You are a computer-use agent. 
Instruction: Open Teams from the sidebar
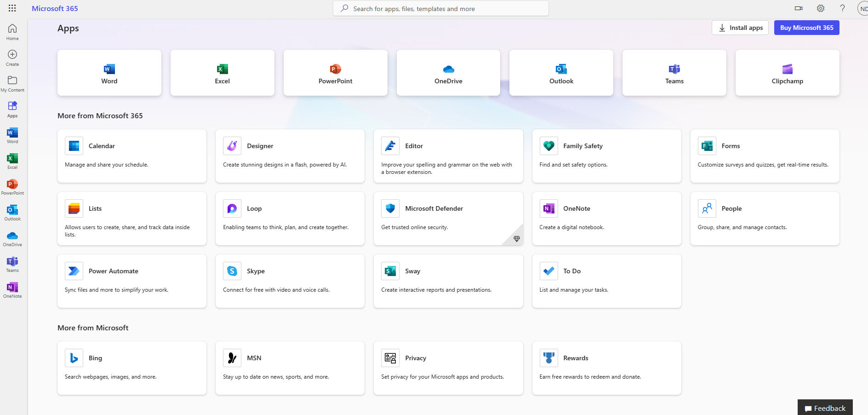(x=12, y=264)
